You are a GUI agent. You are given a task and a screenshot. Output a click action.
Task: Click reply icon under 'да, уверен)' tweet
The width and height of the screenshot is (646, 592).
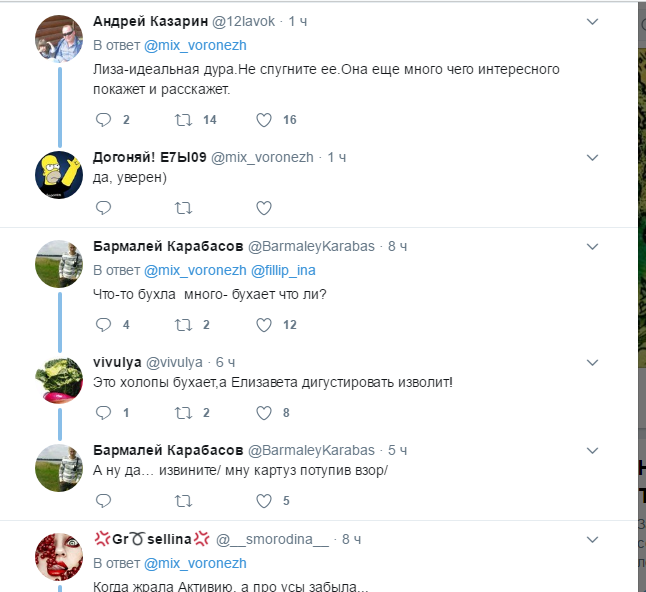[x=103, y=208]
